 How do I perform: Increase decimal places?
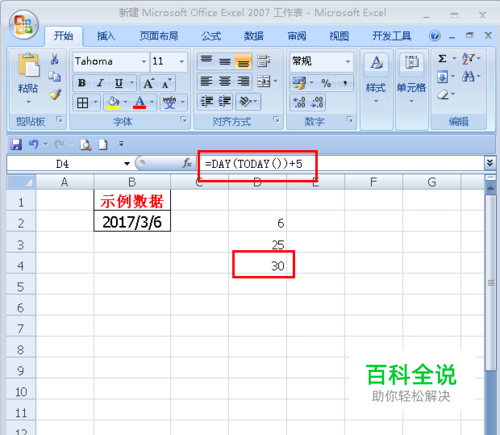299,102
